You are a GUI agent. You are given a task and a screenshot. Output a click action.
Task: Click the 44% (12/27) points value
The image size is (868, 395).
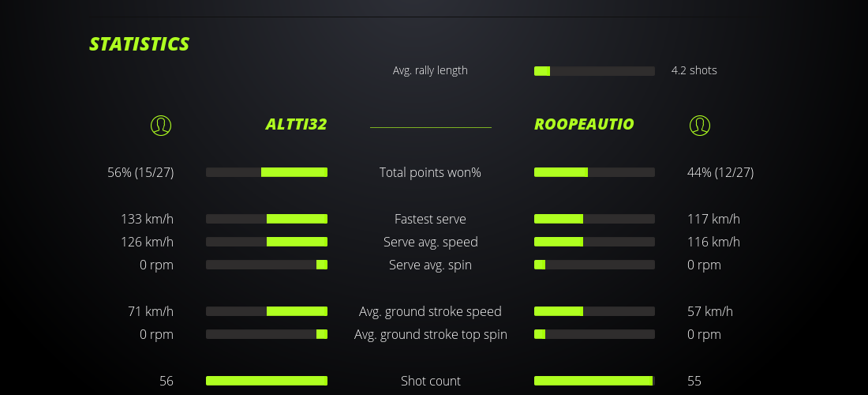(x=720, y=172)
